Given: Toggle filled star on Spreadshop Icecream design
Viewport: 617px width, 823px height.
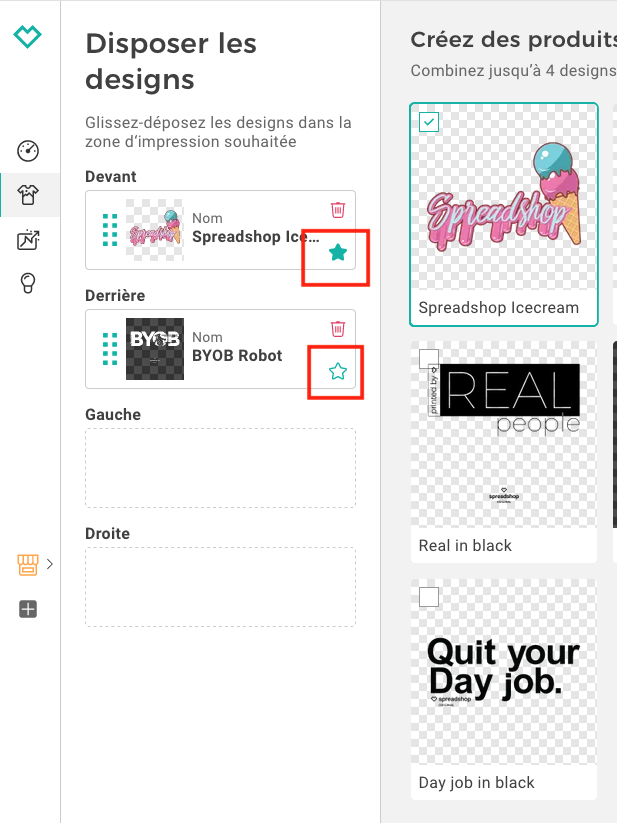Looking at the screenshot, I should click(x=338, y=252).
